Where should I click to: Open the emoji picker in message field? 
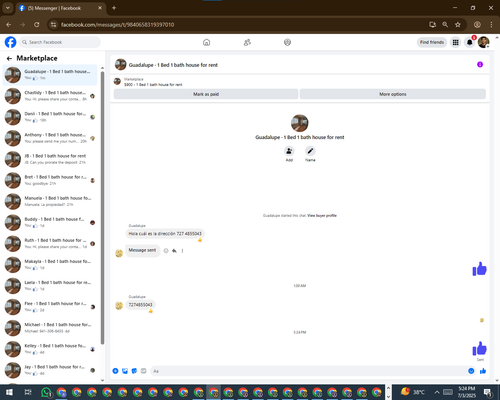coord(471,371)
